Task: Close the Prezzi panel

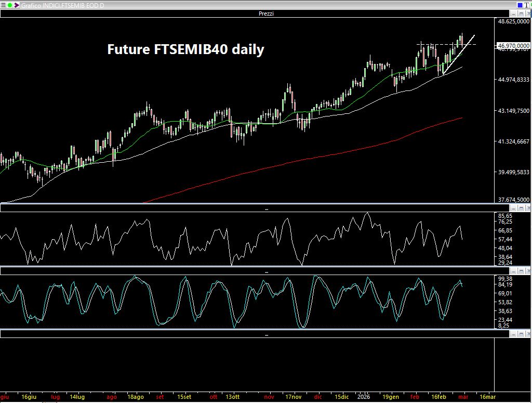Action: pyautogui.click(x=528, y=14)
